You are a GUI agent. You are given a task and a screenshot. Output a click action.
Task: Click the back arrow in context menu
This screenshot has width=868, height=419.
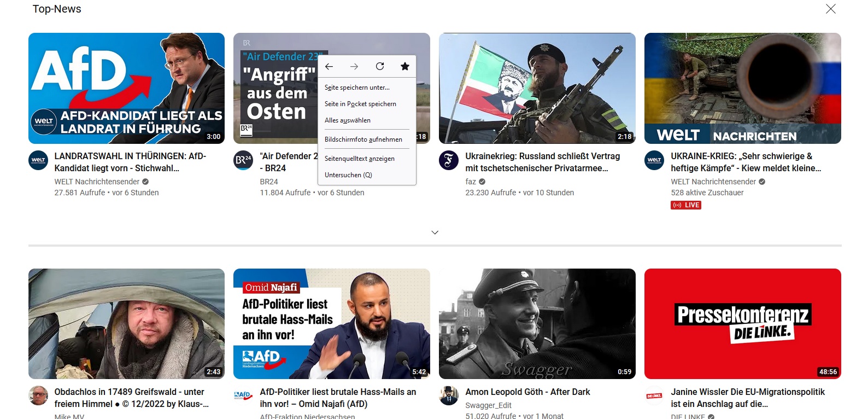point(329,67)
